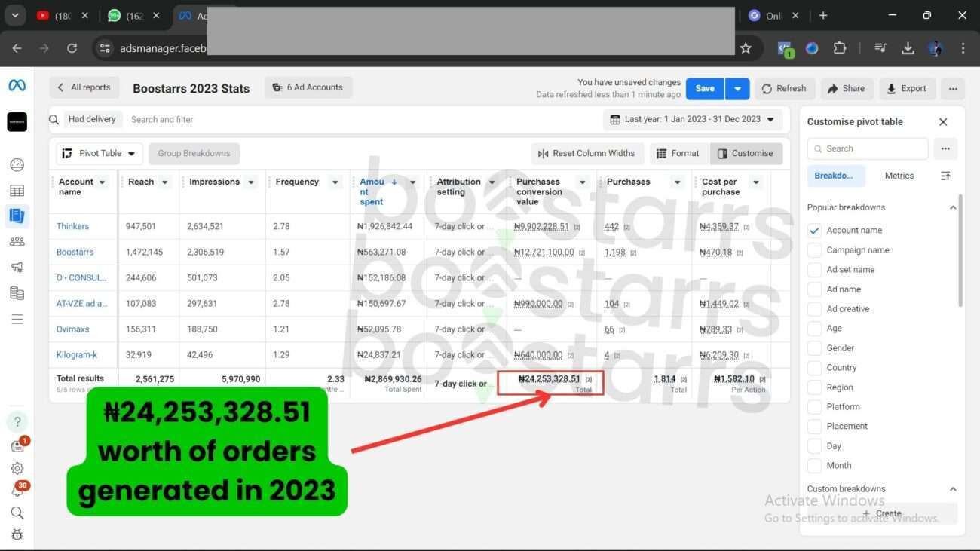This screenshot has width=980, height=551.
Task: Collapse the Custom breakdowns section
Action: point(952,489)
